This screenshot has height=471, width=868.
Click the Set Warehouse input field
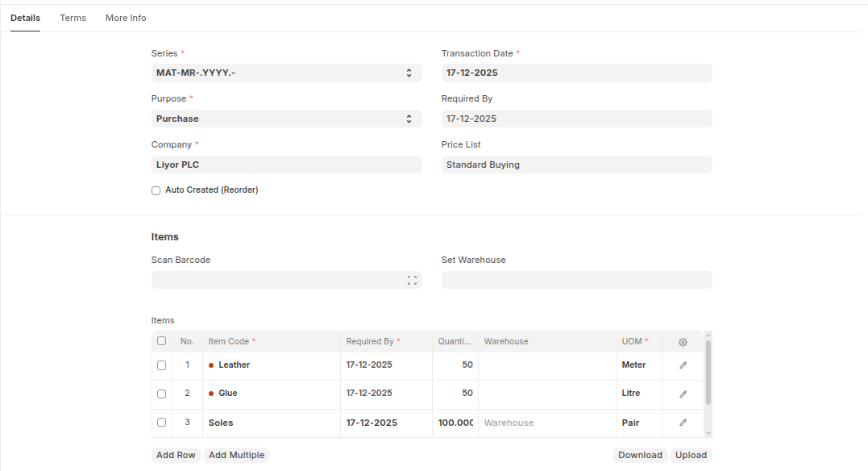click(x=576, y=281)
